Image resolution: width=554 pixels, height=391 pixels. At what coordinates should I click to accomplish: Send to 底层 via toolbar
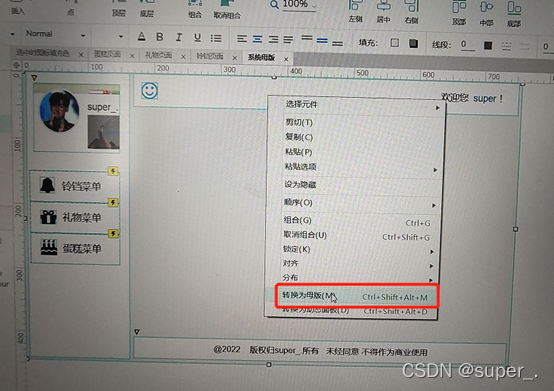146,2
